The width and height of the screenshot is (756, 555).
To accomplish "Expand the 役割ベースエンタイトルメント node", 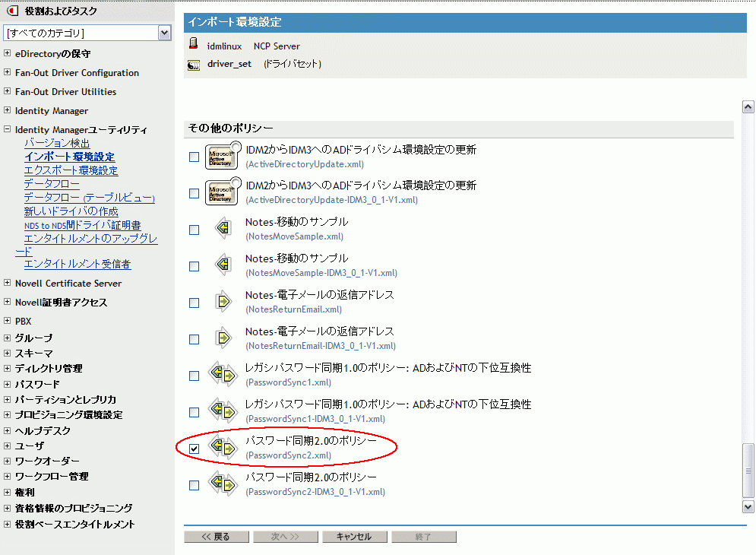I will (8, 524).
